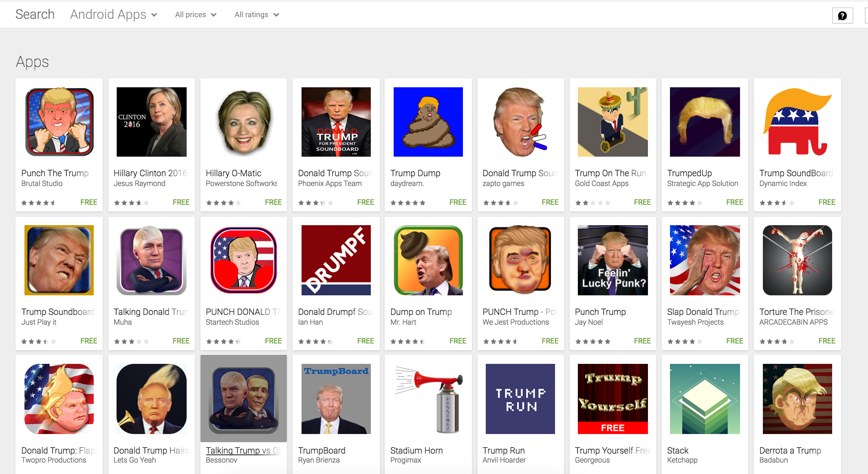Click Twopro Productions developer name
Image resolution: width=868 pixels, height=474 pixels.
click(54, 460)
